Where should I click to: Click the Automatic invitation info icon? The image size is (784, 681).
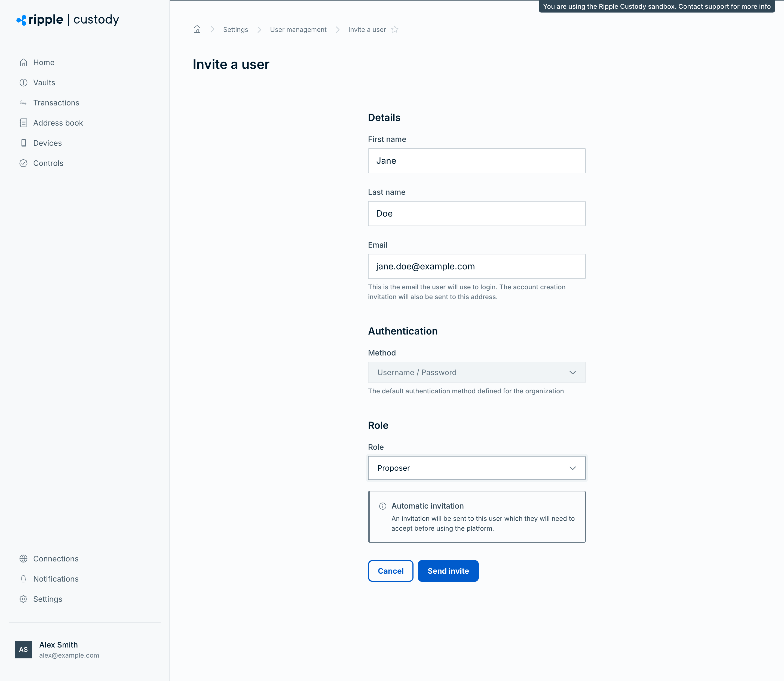(383, 506)
